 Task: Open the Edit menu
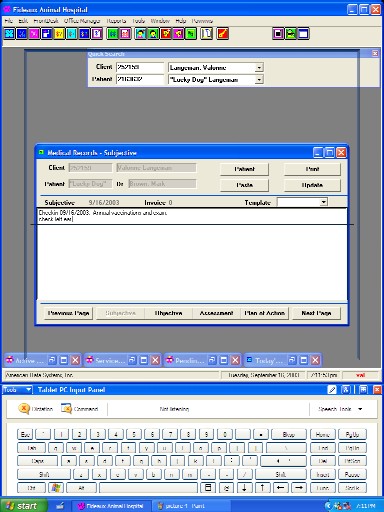(23, 21)
